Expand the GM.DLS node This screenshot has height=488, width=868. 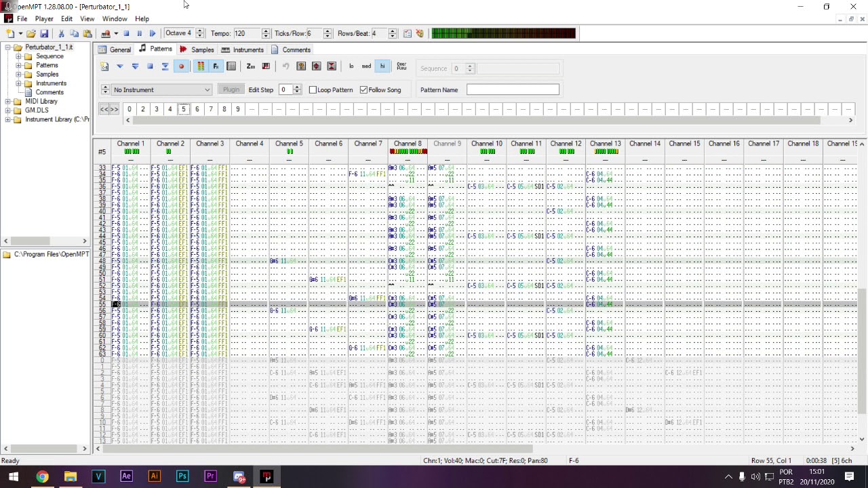click(7, 110)
